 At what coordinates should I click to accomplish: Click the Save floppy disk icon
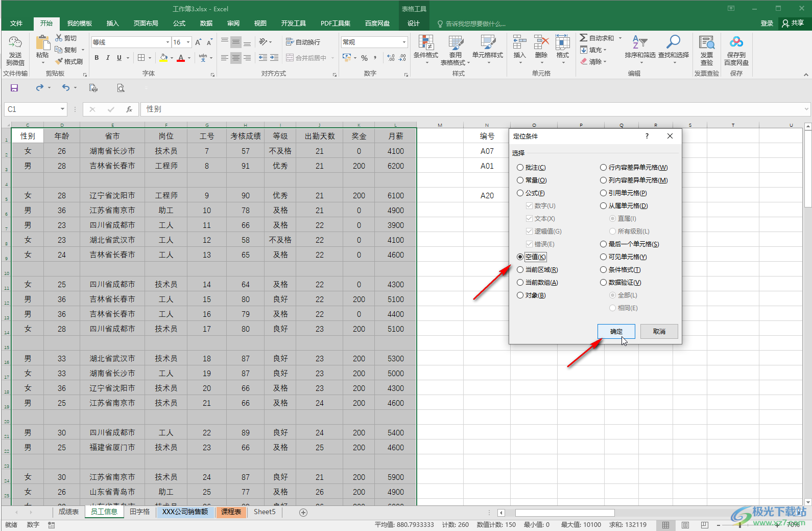pyautogui.click(x=14, y=88)
